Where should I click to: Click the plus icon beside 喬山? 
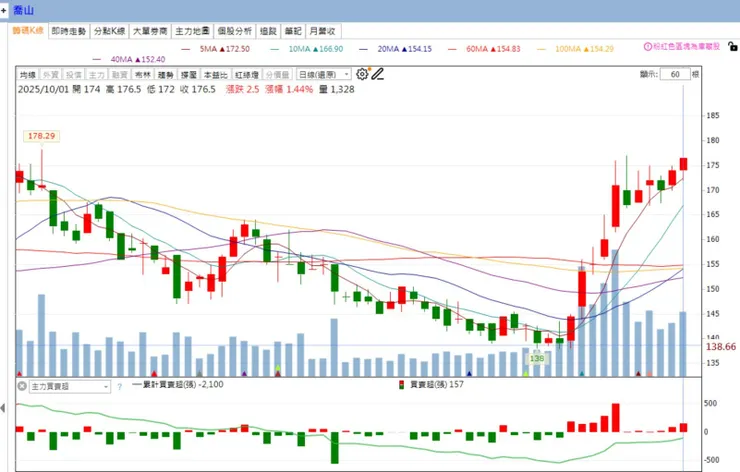(x=3, y=10)
